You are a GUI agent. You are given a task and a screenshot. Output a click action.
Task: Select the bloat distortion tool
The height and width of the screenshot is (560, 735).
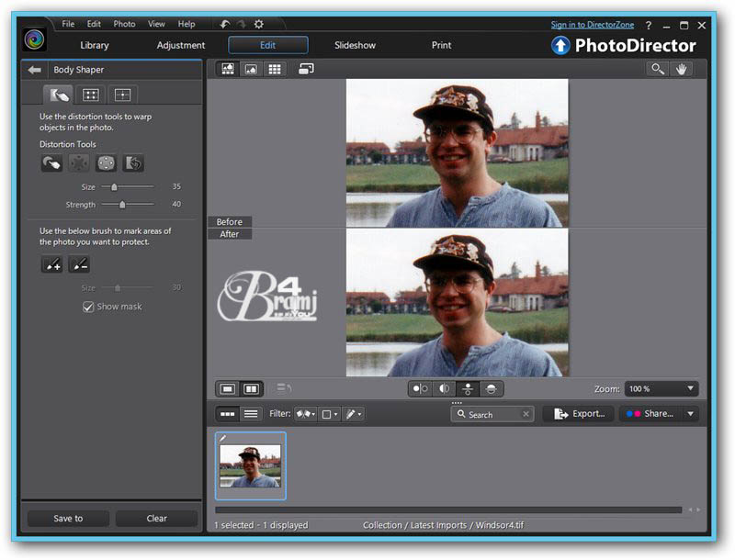[x=107, y=163]
